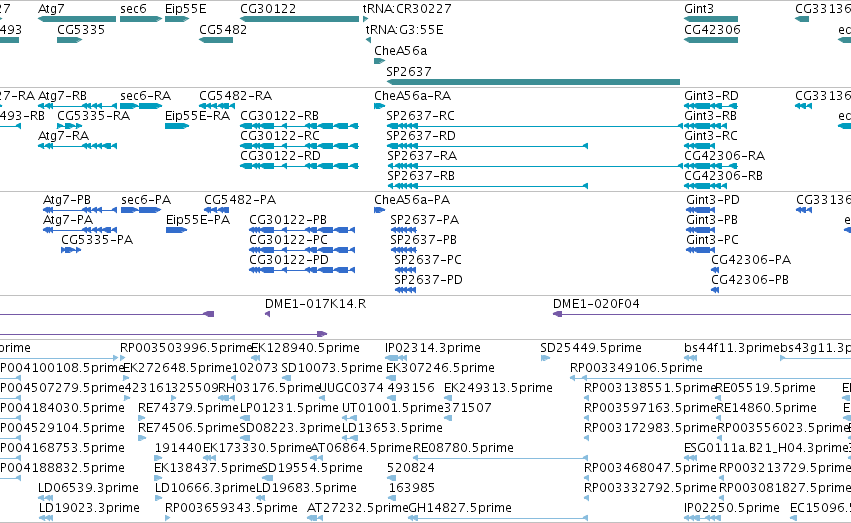Click the sec6-PA protein label
Screen dimensions: 851x523
(146, 200)
